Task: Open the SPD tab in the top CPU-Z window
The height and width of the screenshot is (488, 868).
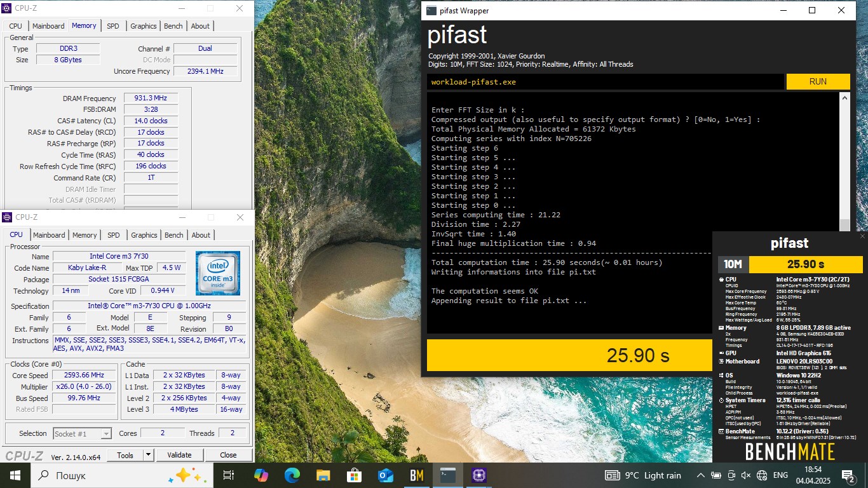Action: [112, 26]
